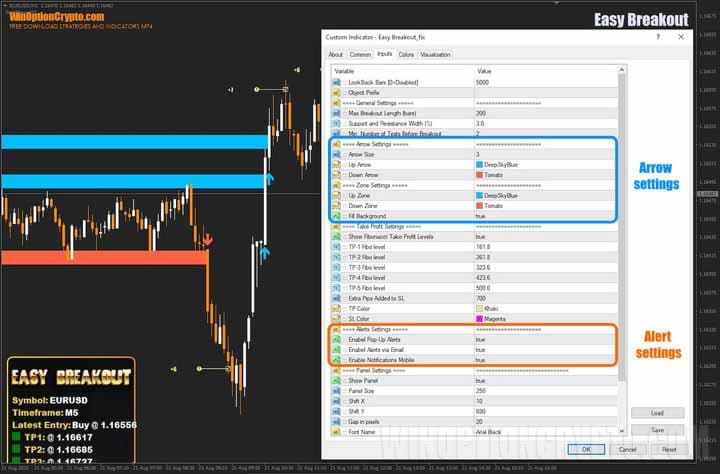Pick the SL Color Magenta swatch
The height and width of the screenshot is (474, 720).
click(480, 318)
